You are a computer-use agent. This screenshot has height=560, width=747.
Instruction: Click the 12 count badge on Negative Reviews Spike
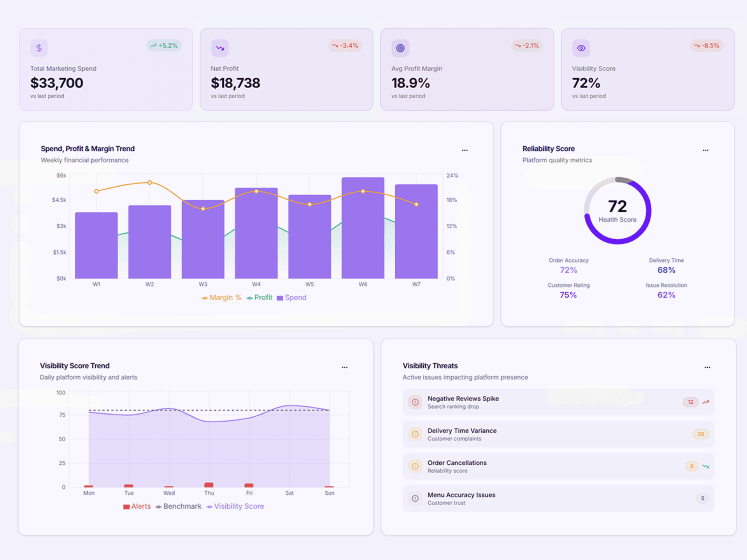(690, 402)
